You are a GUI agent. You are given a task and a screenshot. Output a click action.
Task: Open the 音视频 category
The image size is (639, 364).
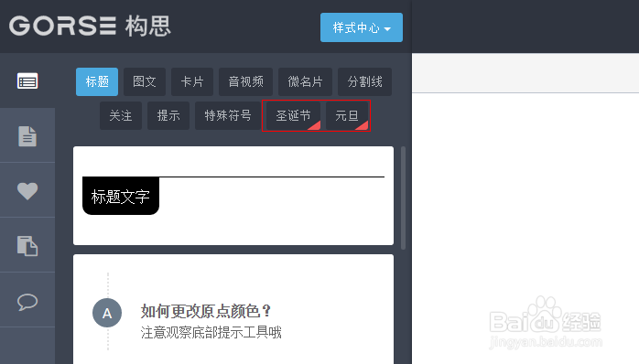[245, 81]
